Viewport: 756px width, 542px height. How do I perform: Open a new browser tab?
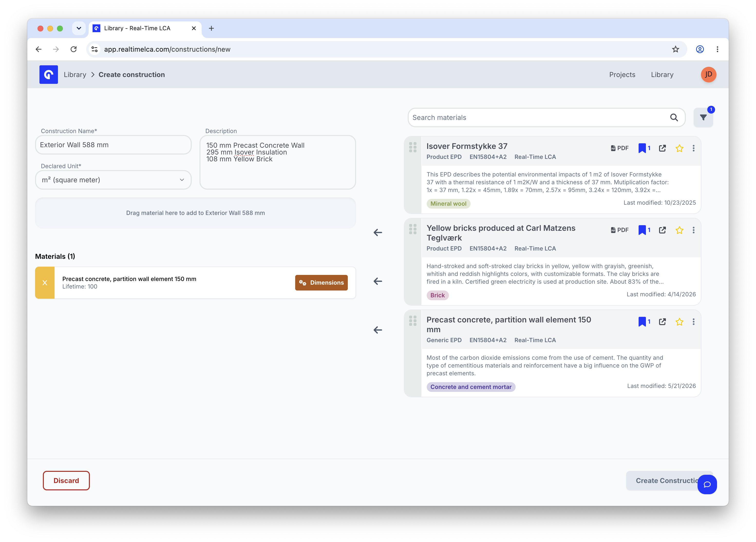point(211,28)
